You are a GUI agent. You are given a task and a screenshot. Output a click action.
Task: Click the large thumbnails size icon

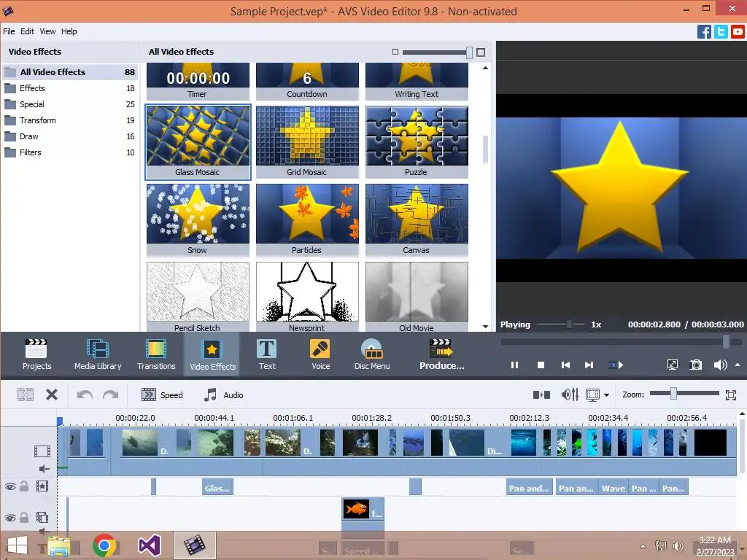pyautogui.click(x=481, y=52)
